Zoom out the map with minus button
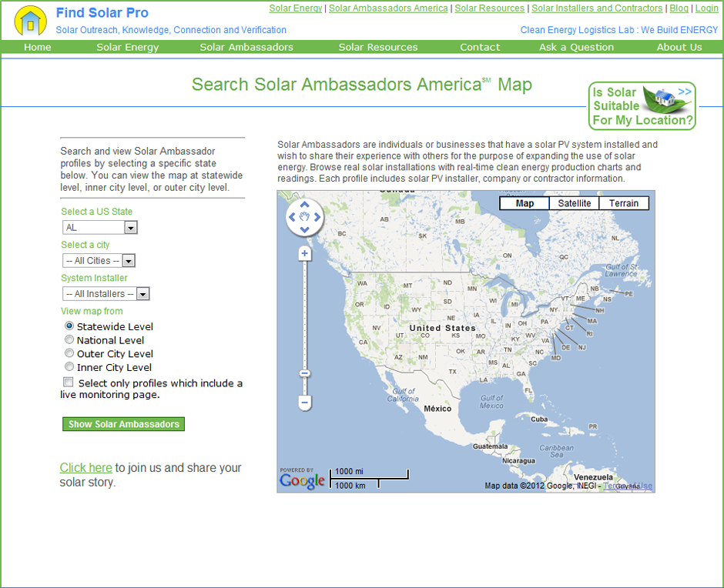Screen dimensions: 724x588 pos(305,403)
